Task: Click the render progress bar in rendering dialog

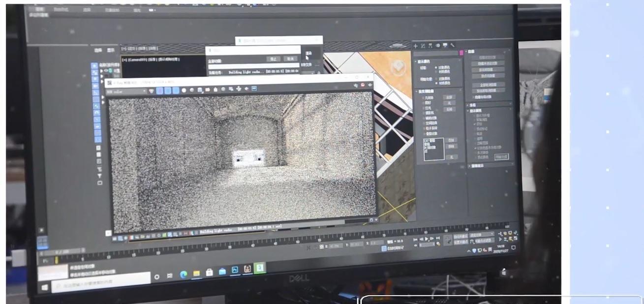Action: pyautogui.click(x=254, y=65)
